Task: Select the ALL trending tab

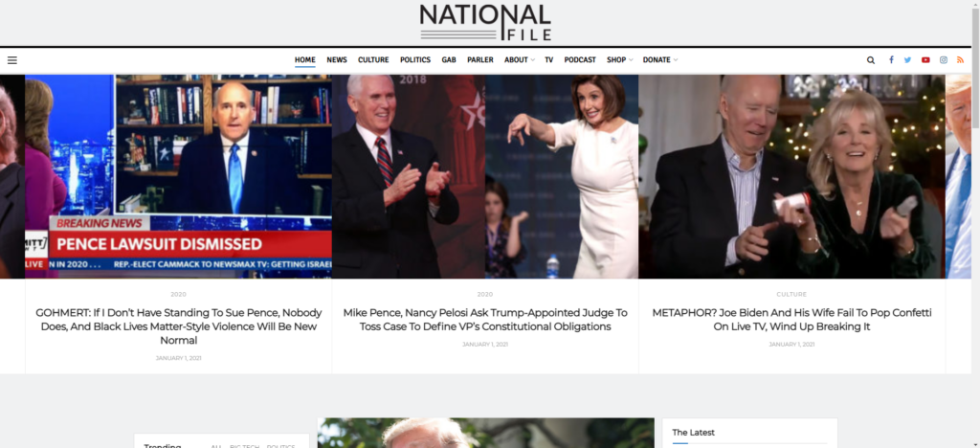Action: tap(215, 446)
